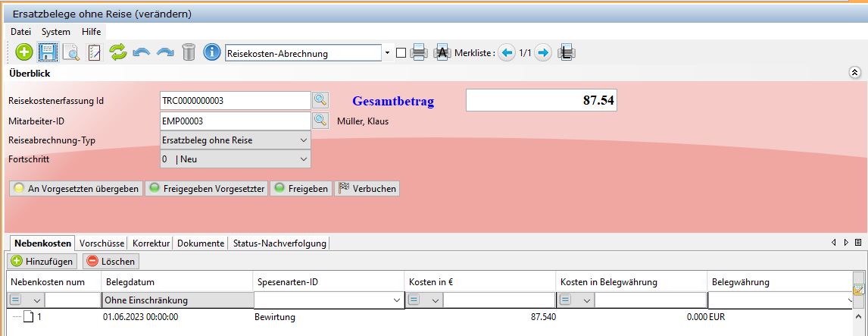Search Reisekostenerfassung Id with magnifier

[320, 100]
